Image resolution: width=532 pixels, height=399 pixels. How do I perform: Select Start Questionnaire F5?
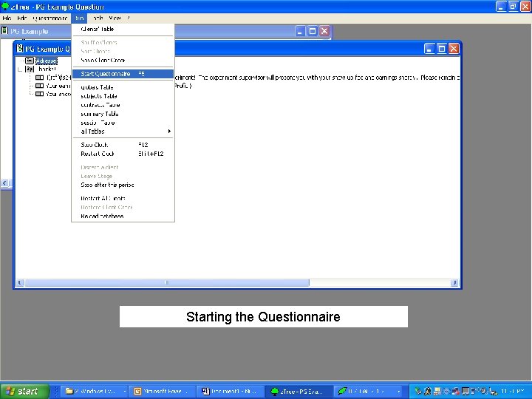point(123,74)
